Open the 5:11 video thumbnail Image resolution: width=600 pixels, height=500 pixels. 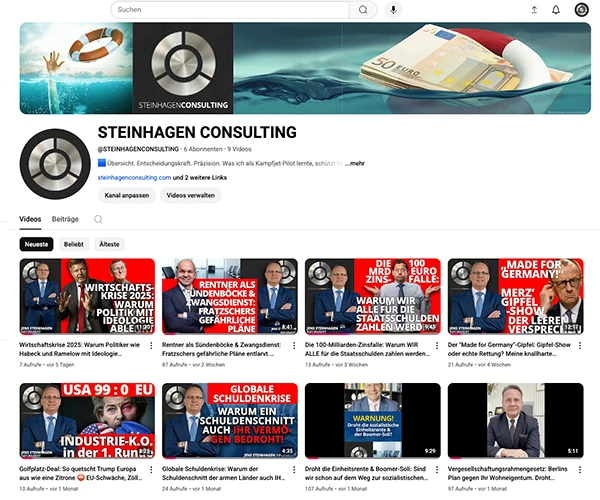tap(515, 420)
